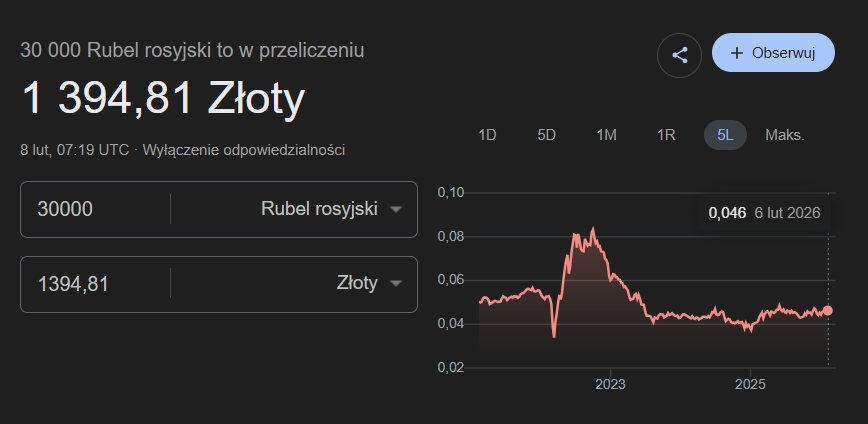Switch chart to 1R range
This screenshot has height=424, width=868.
pyautogui.click(x=666, y=134)
